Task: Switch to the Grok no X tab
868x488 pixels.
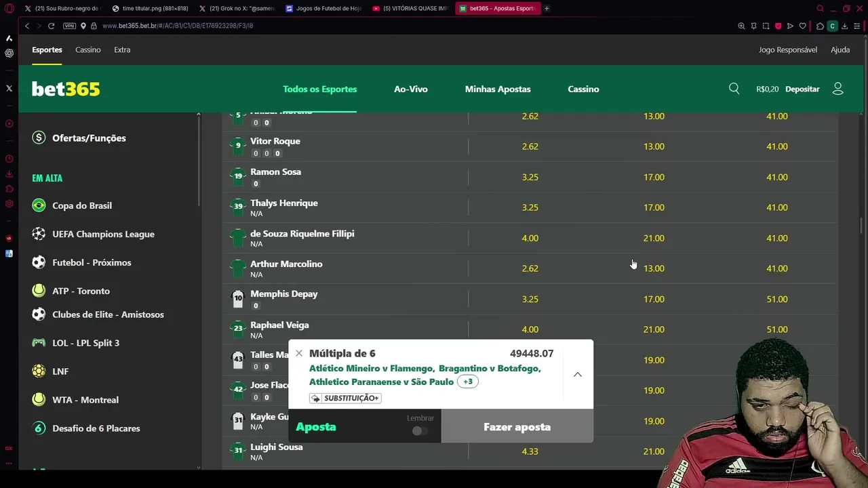Action: [237, 8]
